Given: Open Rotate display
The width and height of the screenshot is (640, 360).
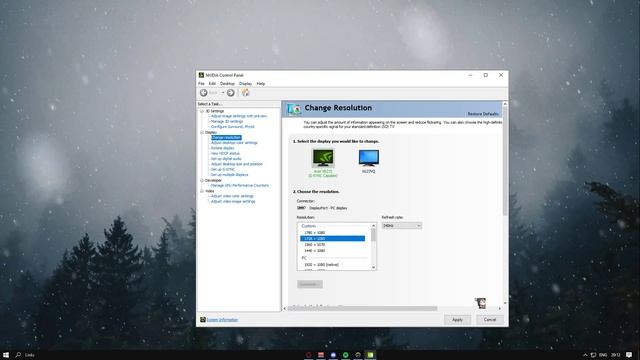Looking at the screenshot, I should click(x=222, y=148).
